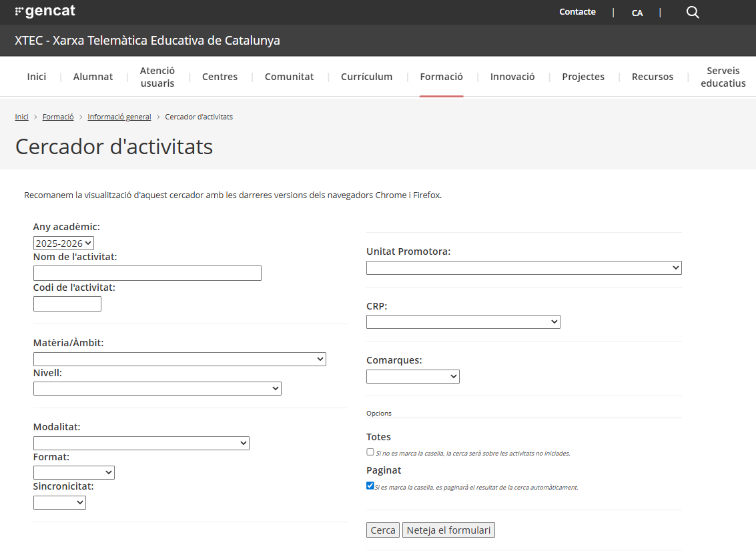Click the Contacte link
Viewport: 756px width, 553px height.
[x=577, y=12]
